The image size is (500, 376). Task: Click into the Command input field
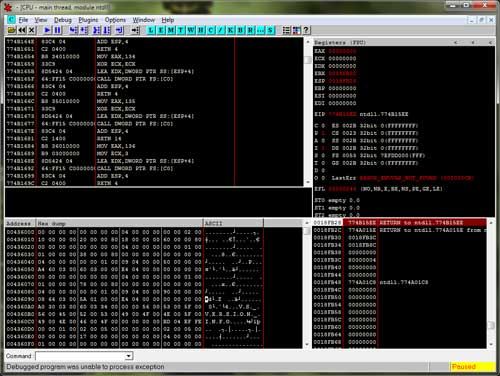[x=80, y=356]
